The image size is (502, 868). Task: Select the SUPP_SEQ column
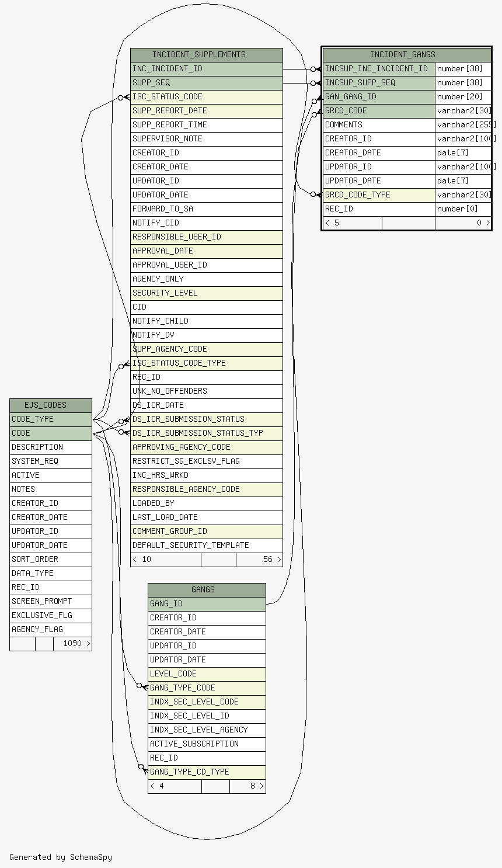point(207,83)
